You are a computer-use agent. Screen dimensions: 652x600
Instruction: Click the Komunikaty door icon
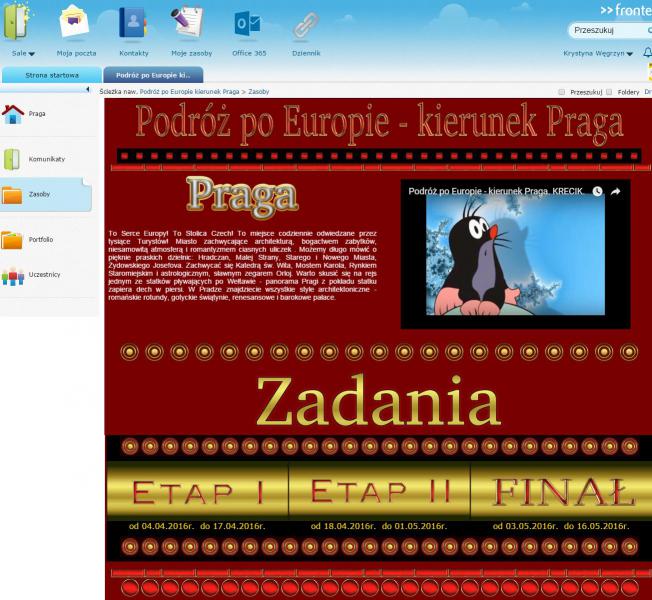tap(12, 159)
